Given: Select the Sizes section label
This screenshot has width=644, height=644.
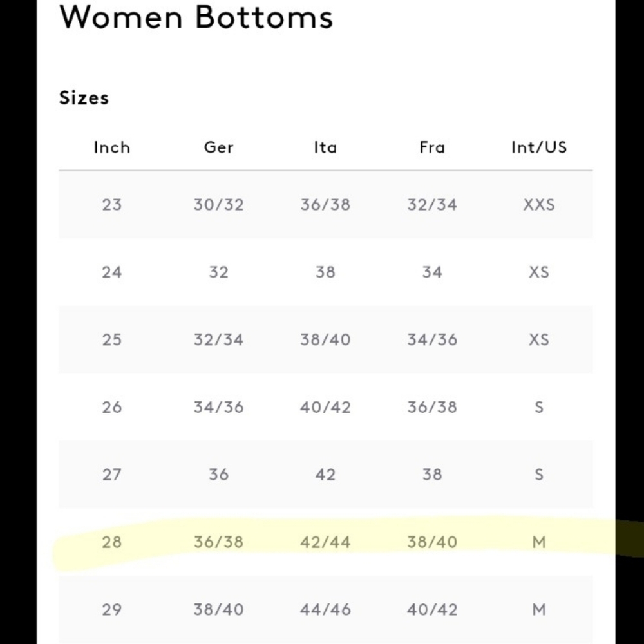Looking at the screenshot, I should point(84,98).
